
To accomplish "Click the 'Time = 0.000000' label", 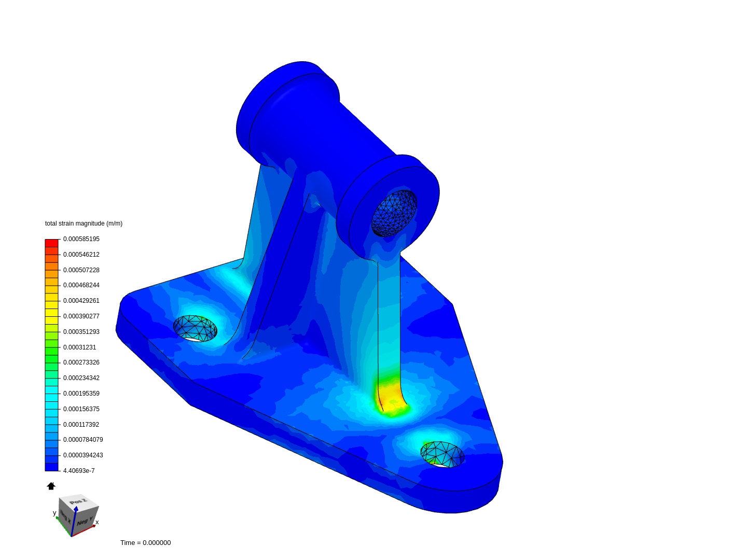I will [145, 543].
